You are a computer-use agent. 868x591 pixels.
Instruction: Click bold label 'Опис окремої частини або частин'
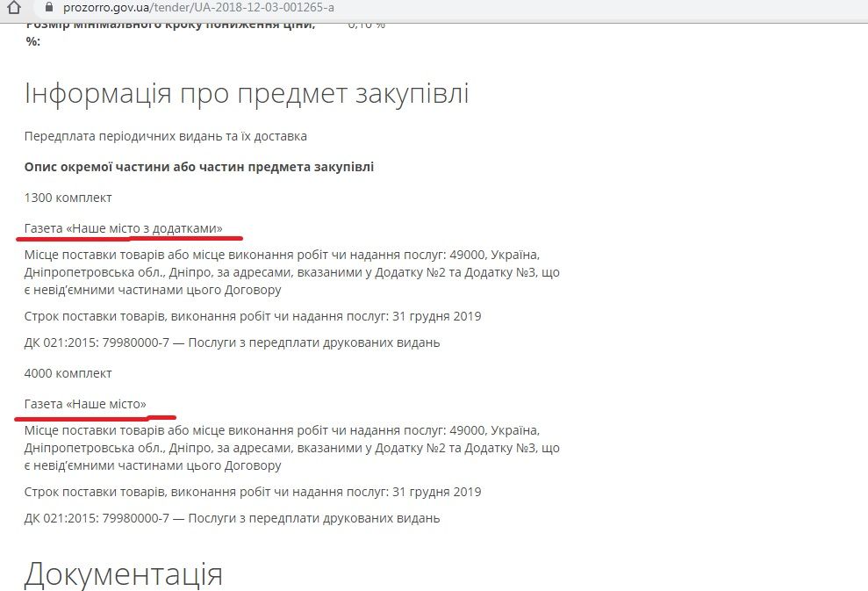pos(199,167)
